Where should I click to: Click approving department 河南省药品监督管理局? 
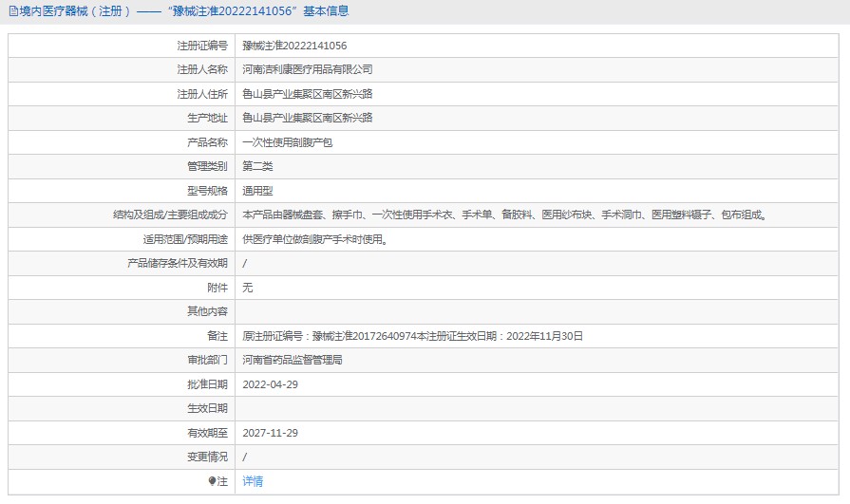click(x=293, y=361)
